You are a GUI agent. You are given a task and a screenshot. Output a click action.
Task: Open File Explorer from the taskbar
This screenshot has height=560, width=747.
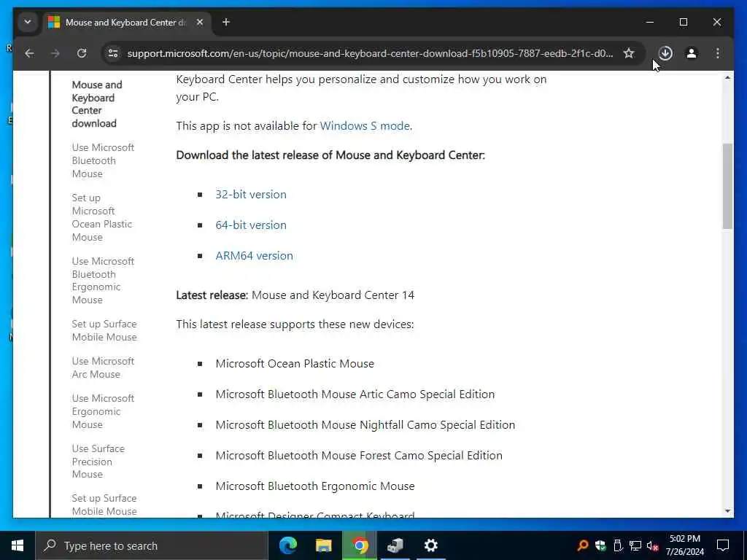[323, 545]
